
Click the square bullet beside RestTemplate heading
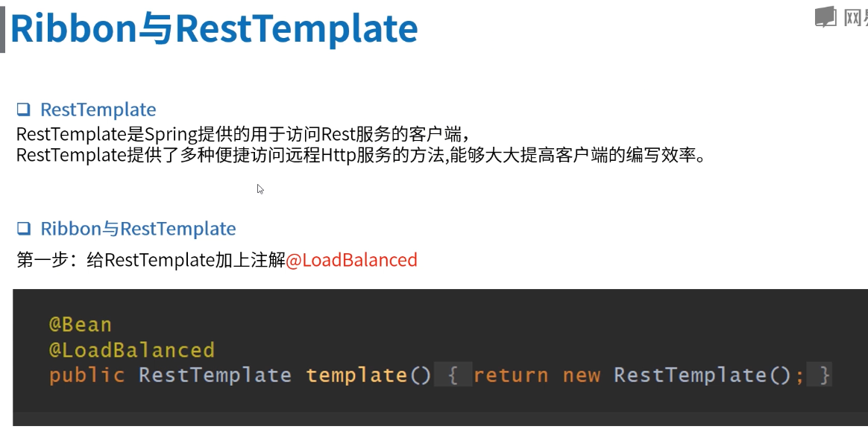pos(23,109)
